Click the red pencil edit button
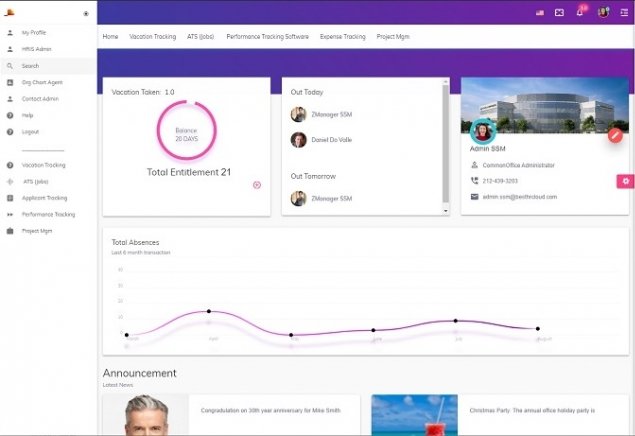The image size is (635, 436). pyautogui.click(x=616, y=134)
